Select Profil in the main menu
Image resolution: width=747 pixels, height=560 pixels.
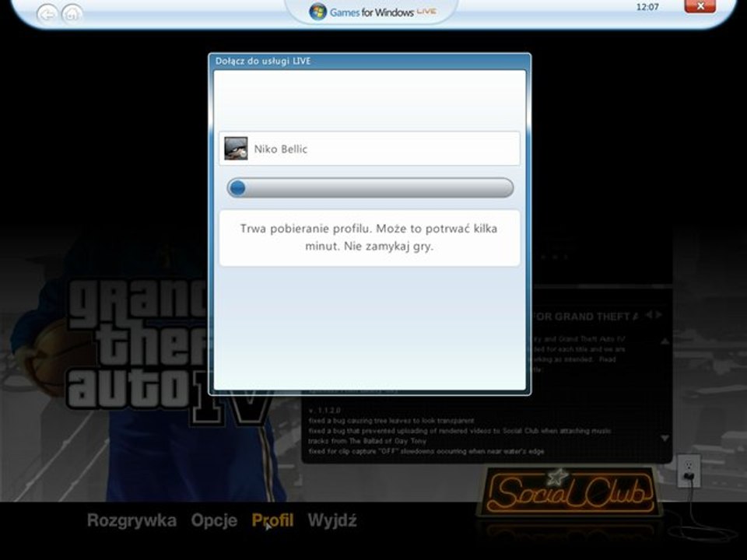[x=272, y=520]
